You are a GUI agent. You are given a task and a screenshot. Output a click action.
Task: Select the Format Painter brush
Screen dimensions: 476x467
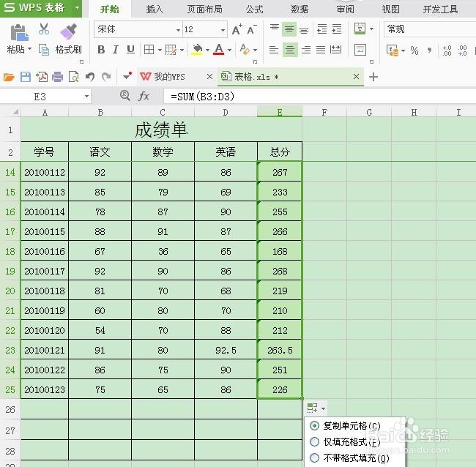[69, 32]
